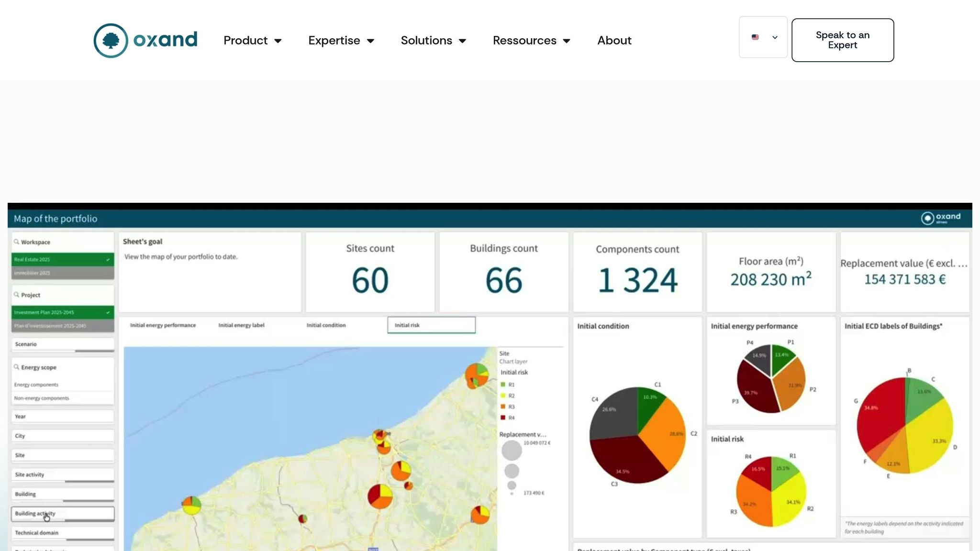Click the Project search icon
The height and width of the screenshot is (551, 980).
pyautogui.click(x=17, y=295)
